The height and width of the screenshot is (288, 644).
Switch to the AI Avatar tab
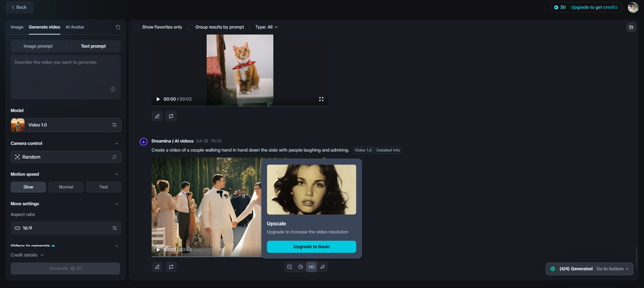click(75, 27)
